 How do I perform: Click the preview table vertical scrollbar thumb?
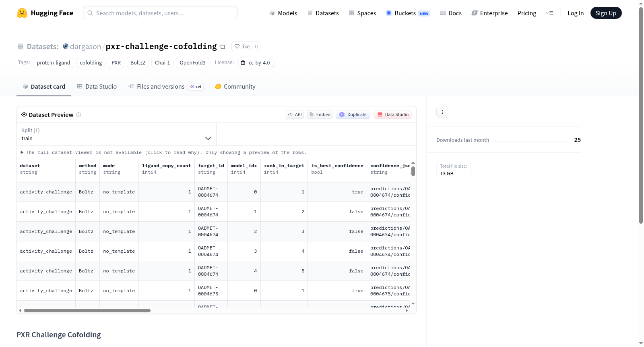(x=413, y=171)
